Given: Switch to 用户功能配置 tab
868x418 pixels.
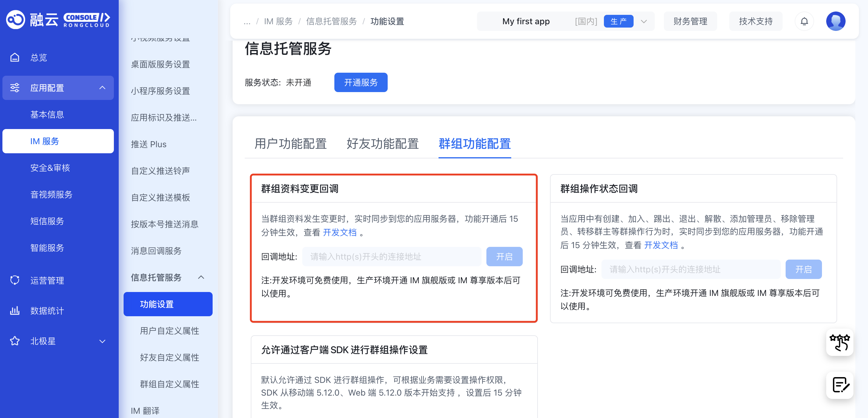Looking at the screenshot, I should click(x=290, y=144).
